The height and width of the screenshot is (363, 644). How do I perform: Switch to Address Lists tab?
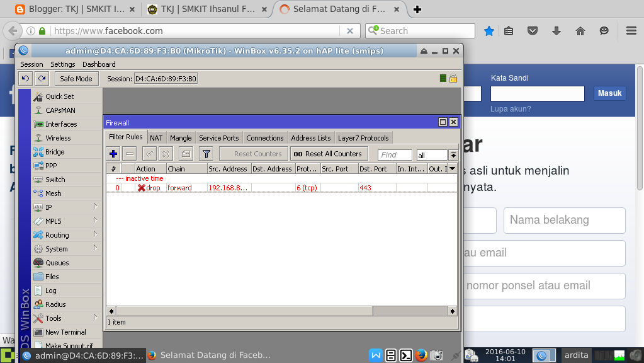click(x=311, y=138)
